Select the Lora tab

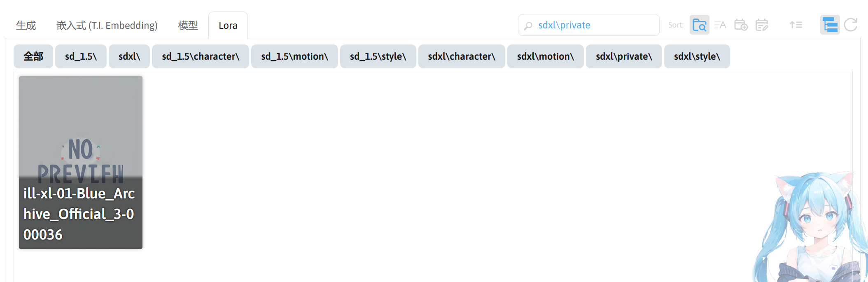(228, 26)
